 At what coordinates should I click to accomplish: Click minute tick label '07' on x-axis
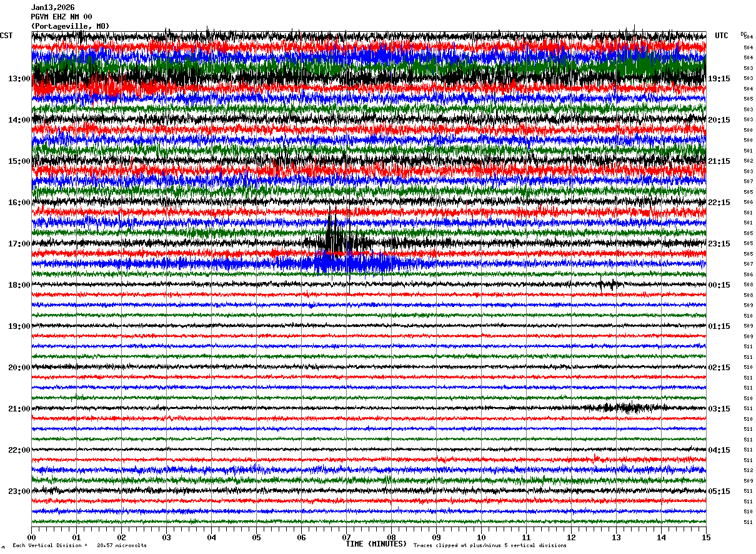pyautogui.click(x=346, y=537)
